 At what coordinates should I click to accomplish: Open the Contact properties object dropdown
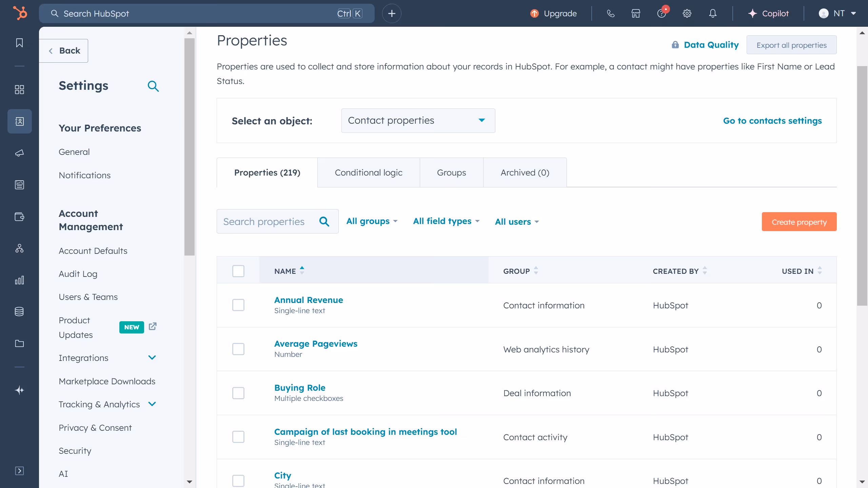click(418, 120)
